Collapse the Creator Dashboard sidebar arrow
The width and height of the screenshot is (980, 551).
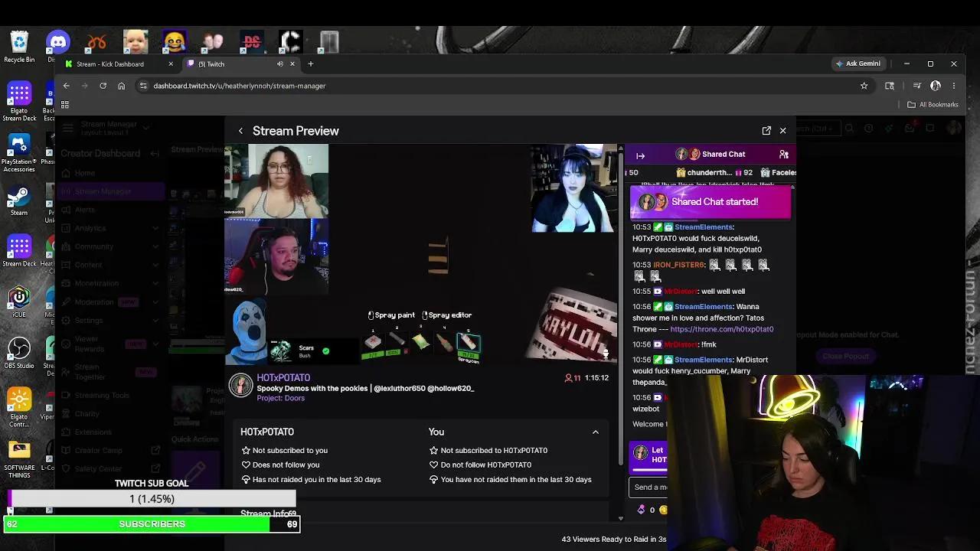[155, 154]
